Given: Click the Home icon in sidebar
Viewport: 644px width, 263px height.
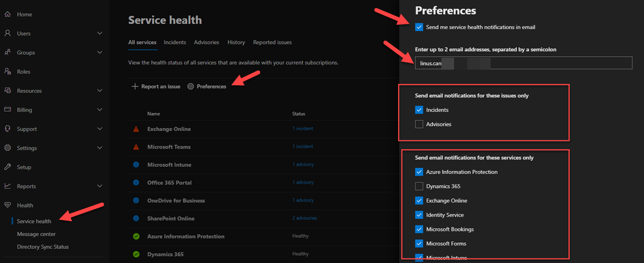Looking at the screenshot, I should click(8, 14).
